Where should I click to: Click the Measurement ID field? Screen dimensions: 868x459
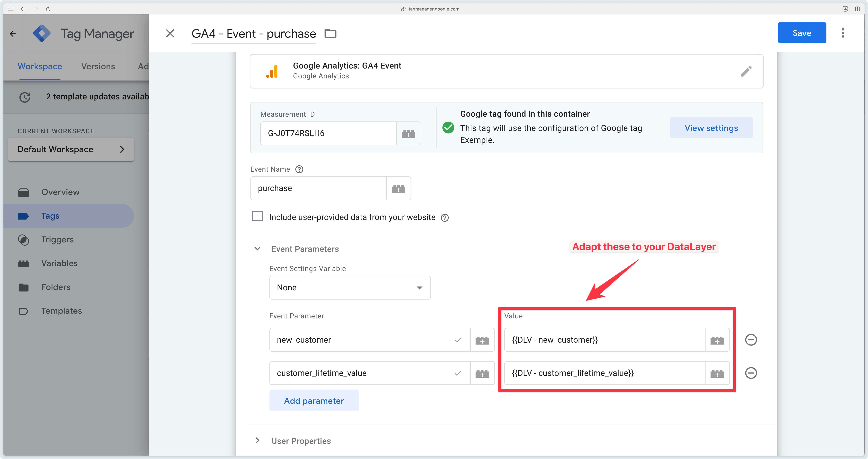point(329,133)
